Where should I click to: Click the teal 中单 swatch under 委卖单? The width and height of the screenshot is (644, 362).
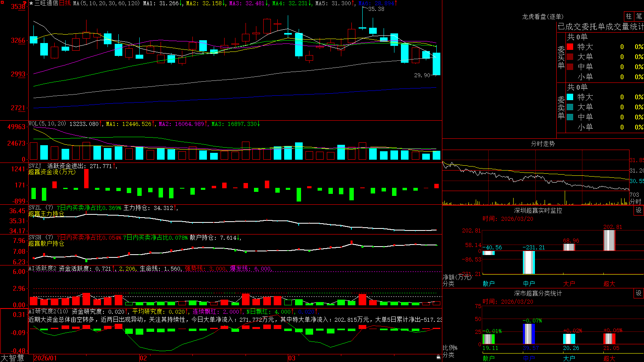(x=570, y=117)
